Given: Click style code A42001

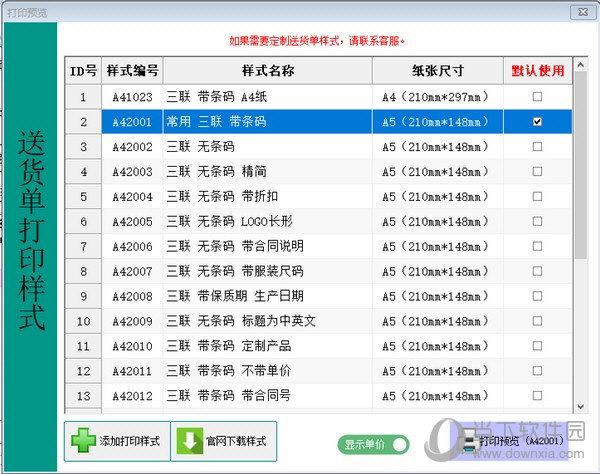Looking at the screenshot, I should pos(132,122).
